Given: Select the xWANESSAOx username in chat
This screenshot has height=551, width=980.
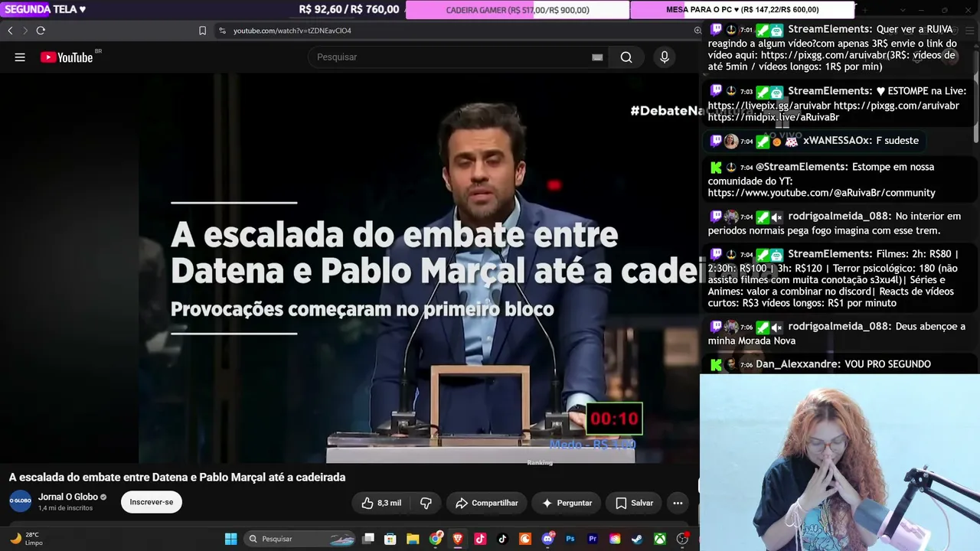Looking at the screenshot, I should coord(837,141).
